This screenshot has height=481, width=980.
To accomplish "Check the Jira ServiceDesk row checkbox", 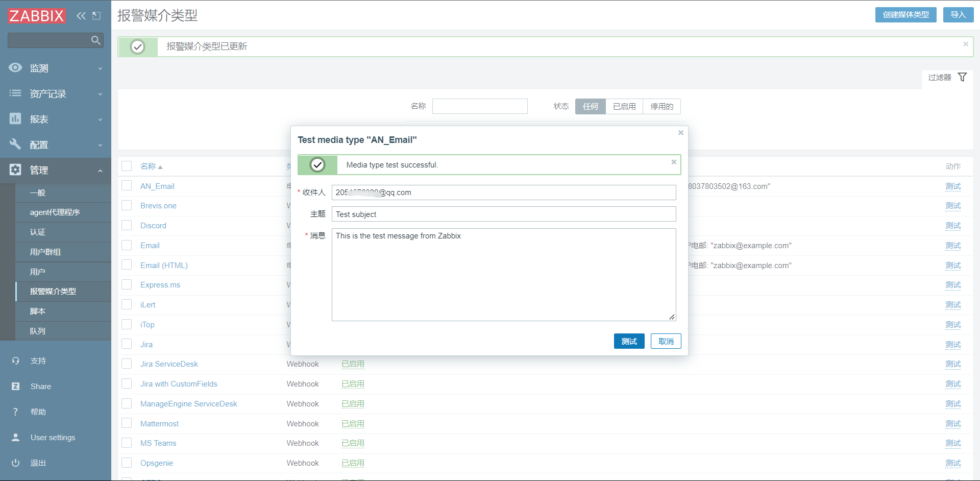I will pos(127,364).
